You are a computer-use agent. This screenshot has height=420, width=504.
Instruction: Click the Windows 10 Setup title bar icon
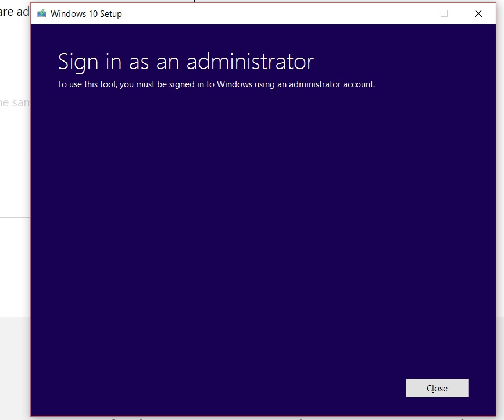[x=41, y=13]
